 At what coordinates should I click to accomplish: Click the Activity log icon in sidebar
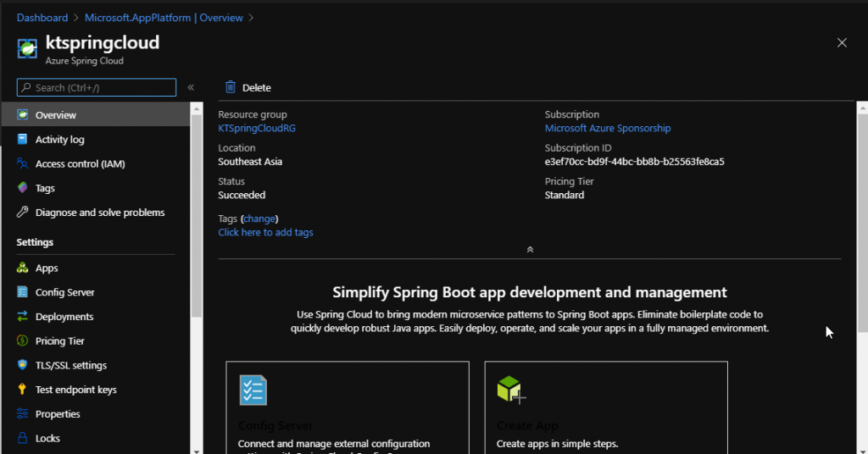click(23, 140)
